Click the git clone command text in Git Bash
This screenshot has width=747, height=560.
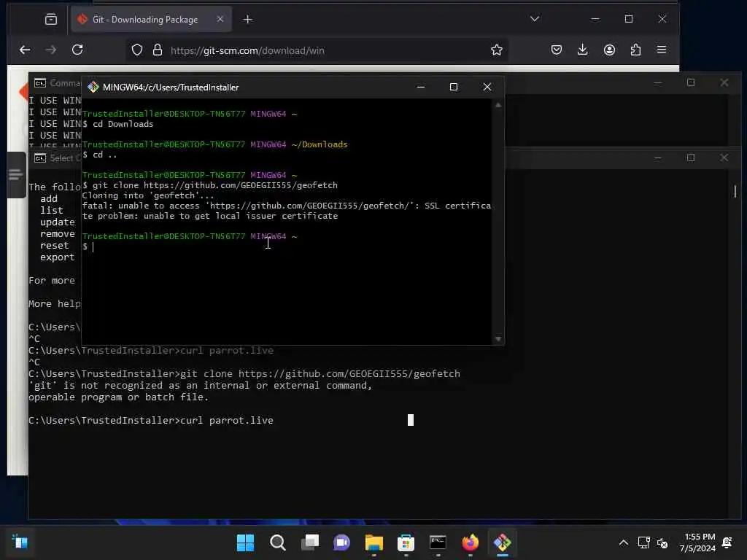(x=215, y=185)
